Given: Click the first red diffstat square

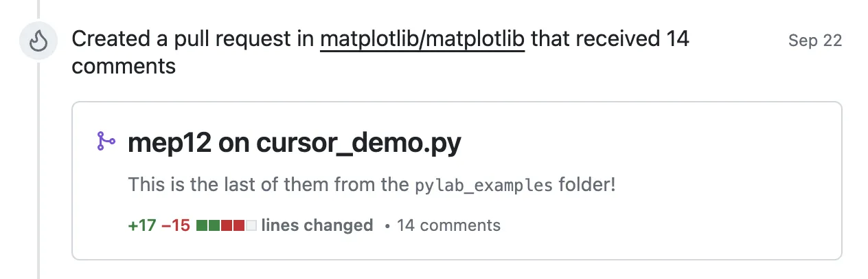Looking at the screenshot, I should (227, 225).
